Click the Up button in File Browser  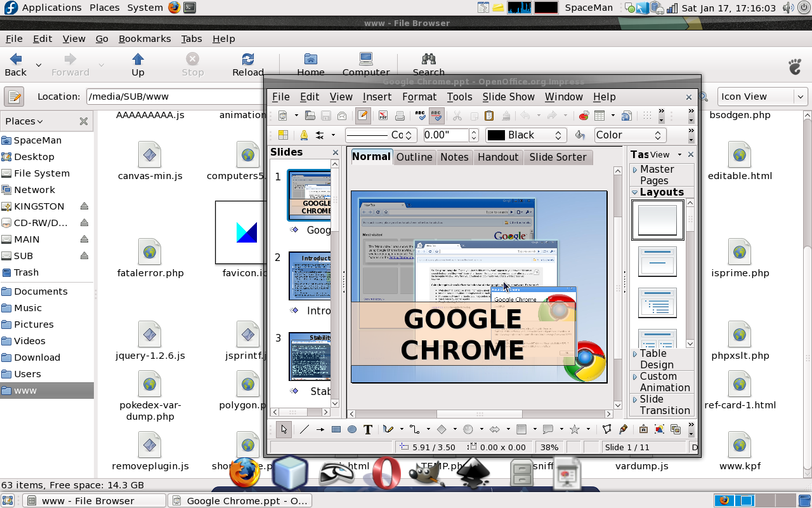tap(138, 65)
